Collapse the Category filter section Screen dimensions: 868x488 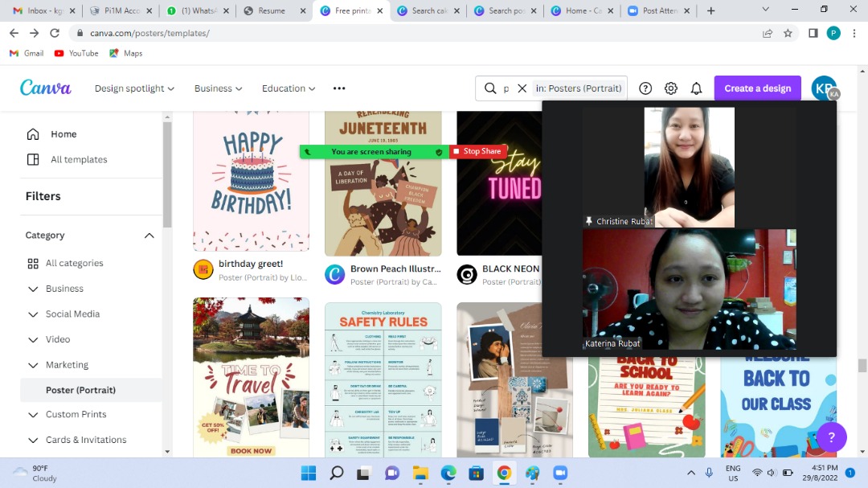point(149,236)
